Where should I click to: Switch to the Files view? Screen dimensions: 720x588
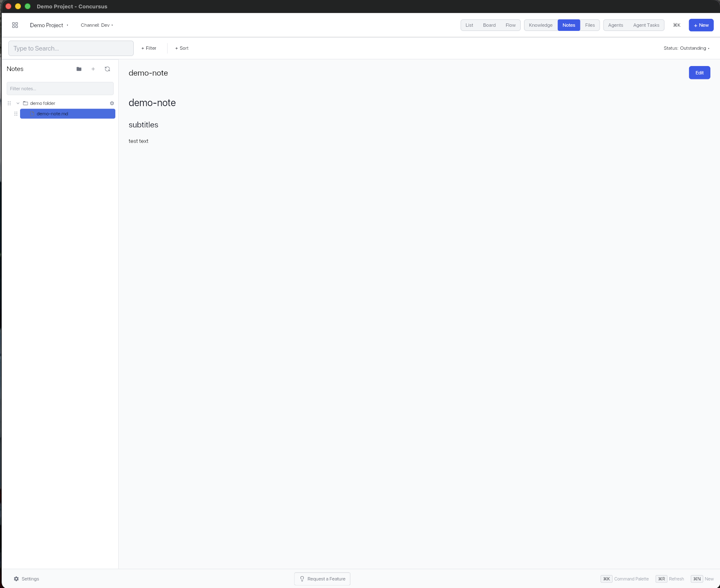[590, 25]
